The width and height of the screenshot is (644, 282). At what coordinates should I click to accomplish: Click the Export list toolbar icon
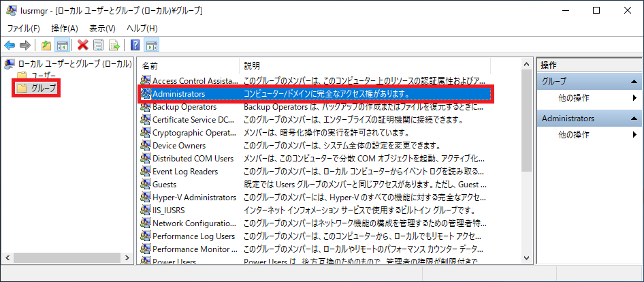coord(114,45)
